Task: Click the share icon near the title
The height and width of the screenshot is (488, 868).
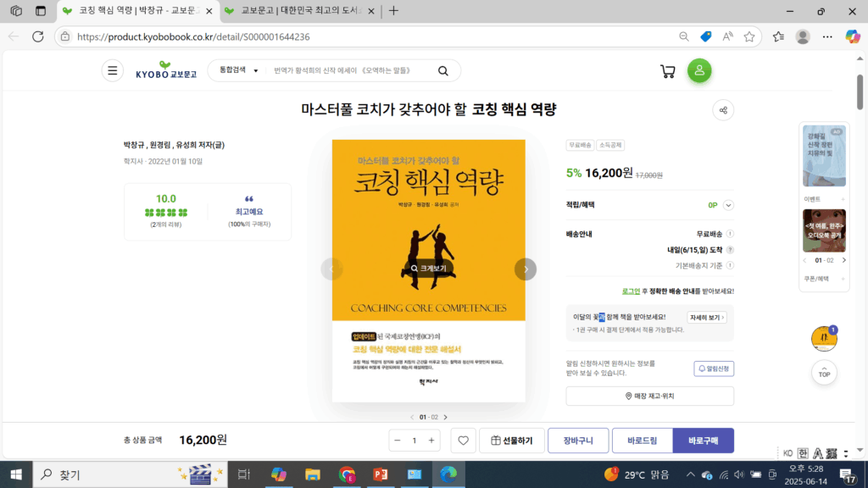Action: click(723, 110)
